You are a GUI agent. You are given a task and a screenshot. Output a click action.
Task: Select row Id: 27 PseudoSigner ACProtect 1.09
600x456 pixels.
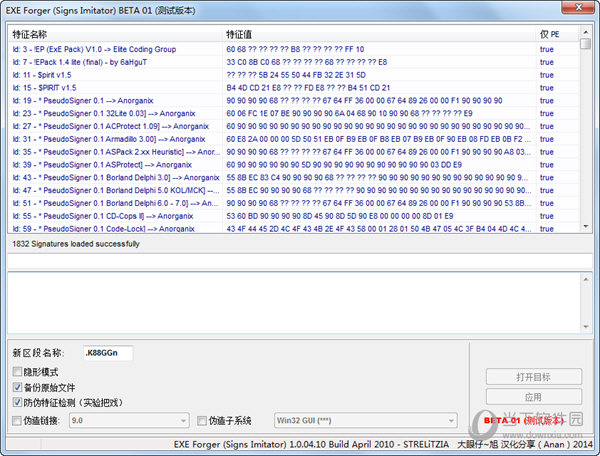tap(293, 126)
